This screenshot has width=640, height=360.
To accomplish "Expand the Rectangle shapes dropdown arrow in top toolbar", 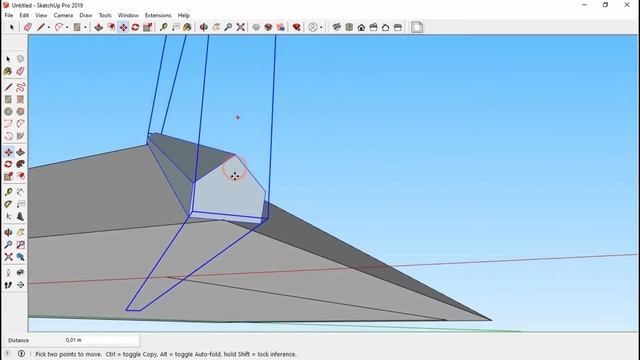I will (85, 27).
